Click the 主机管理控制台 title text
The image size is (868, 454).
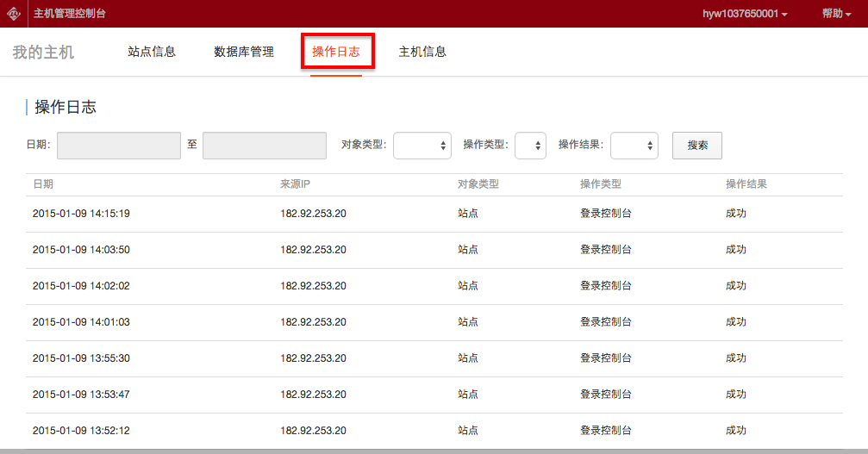click(70, 14)
